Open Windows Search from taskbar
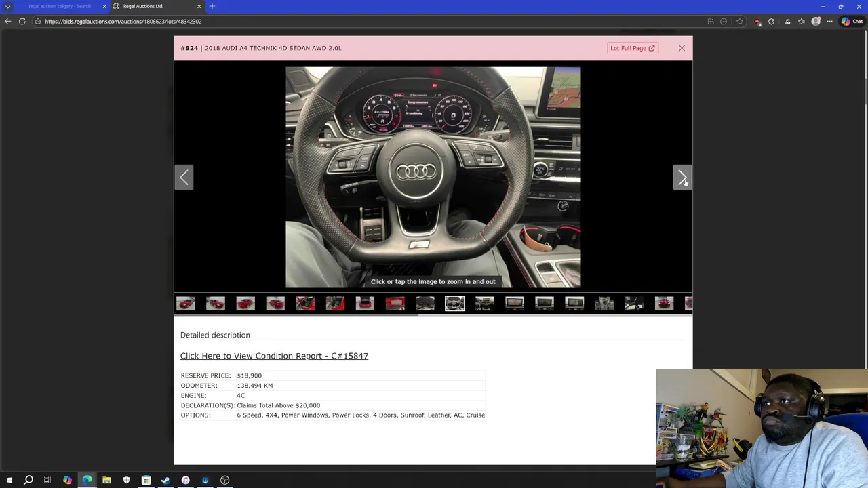The width and height of the screenshot is (868, 488). click(x=28, y=480)
